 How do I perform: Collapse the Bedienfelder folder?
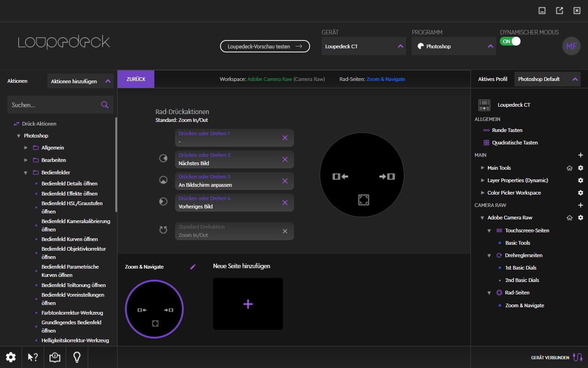coord(26,172)
